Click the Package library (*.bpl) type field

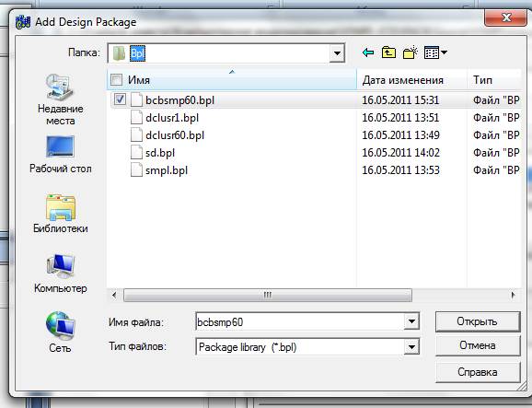pyautogui.click(x=300, y=347)
